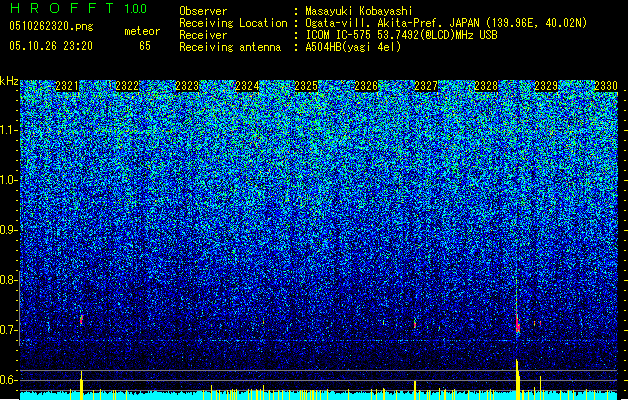Select the observer name Masayuki Kobayashi

tap(359, 11)
